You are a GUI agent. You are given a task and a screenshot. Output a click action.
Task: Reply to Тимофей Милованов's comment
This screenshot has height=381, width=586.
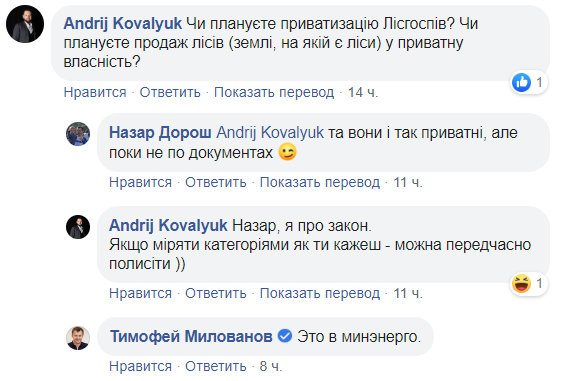[216, 366]
